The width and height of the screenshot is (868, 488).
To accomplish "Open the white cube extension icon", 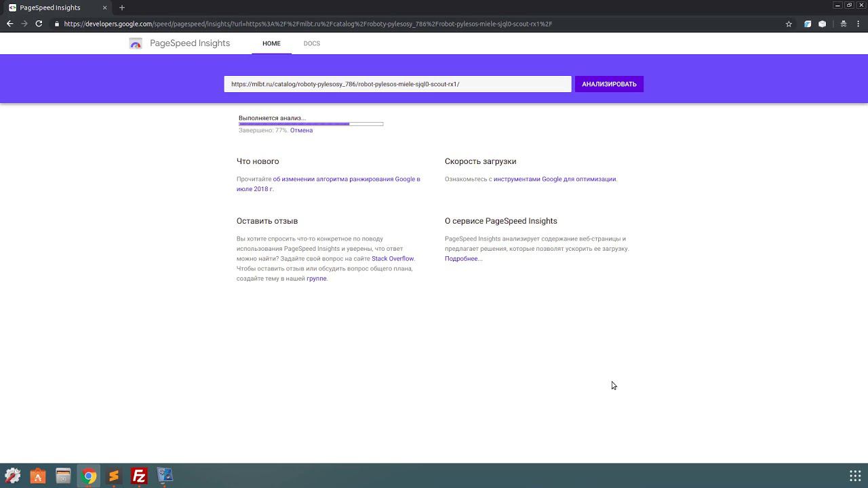I will tap(822, 24).
